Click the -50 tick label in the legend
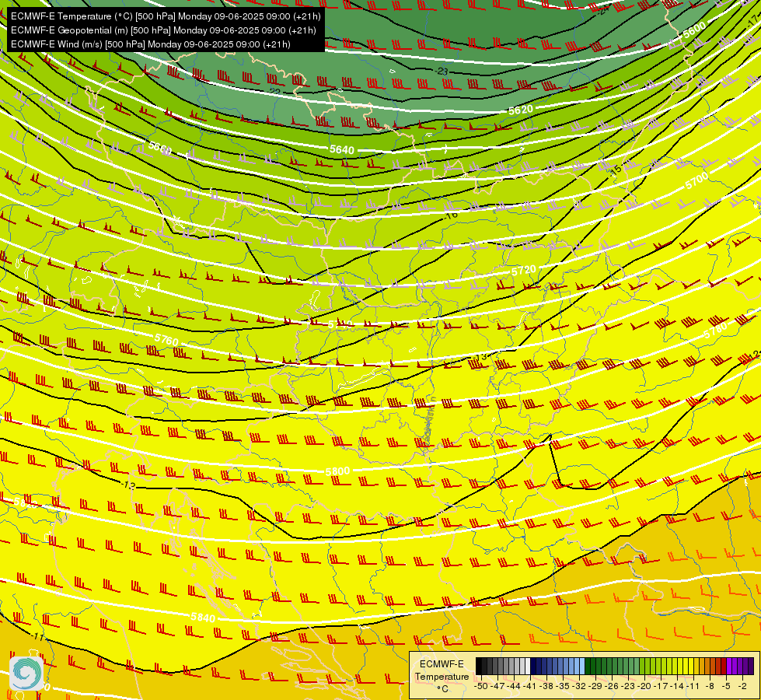This screenshot has width=761, height=700. pos(481,686)
